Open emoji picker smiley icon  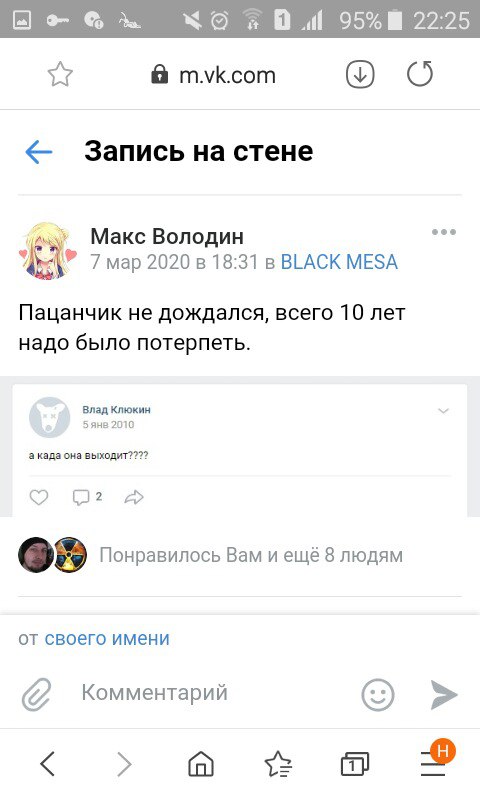(377, 694)
